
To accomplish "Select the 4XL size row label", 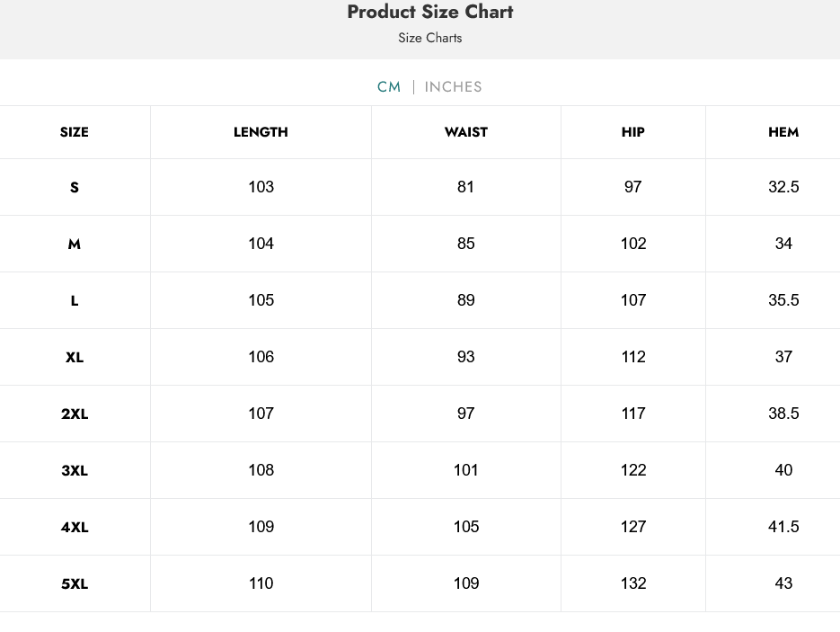I will 75,528.
